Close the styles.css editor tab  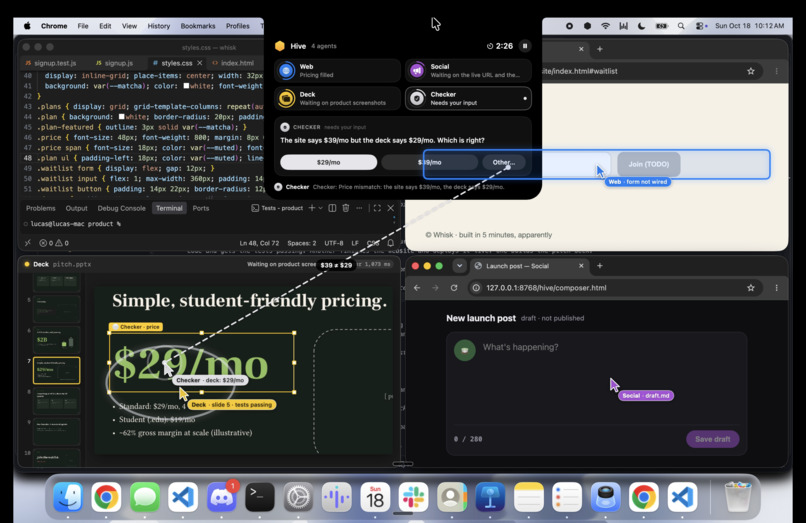(x=200, y=63)
